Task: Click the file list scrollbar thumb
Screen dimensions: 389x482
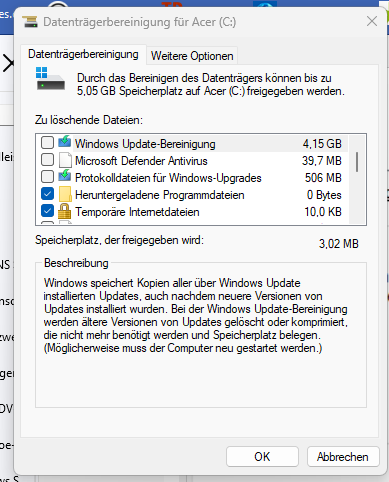Action: [357, 162]
